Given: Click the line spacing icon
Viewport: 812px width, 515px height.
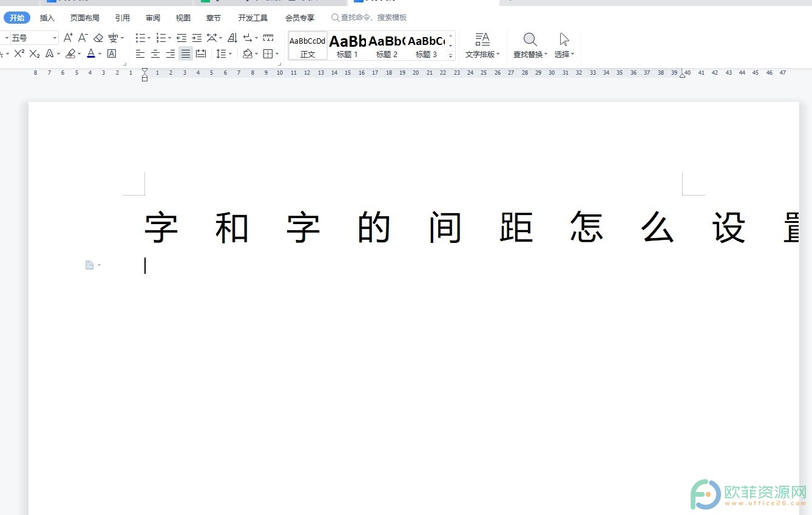Looking at the screenshot, I should coord(221,53).
